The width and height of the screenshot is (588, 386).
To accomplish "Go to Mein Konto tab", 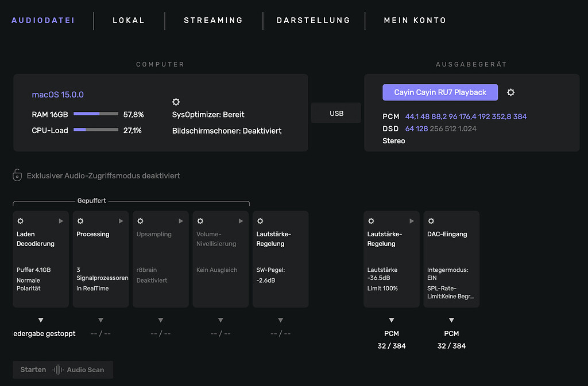I will pos(415,20).
